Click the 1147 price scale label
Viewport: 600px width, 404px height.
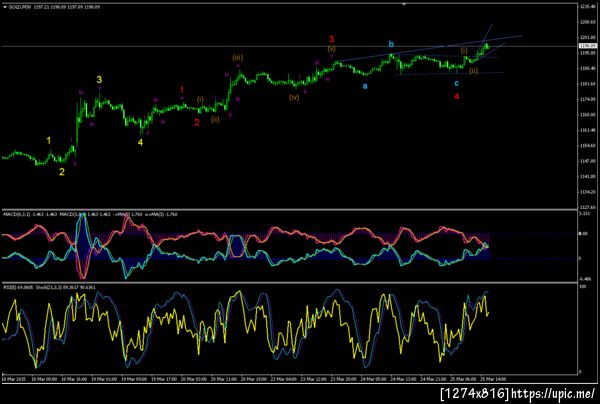587,161
